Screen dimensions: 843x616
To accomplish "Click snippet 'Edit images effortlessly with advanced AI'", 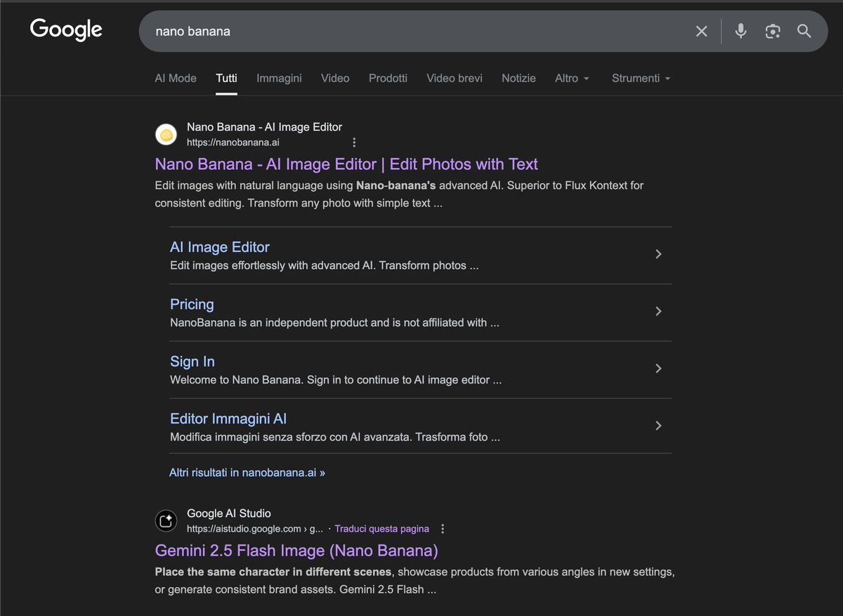I will point(273,266).
